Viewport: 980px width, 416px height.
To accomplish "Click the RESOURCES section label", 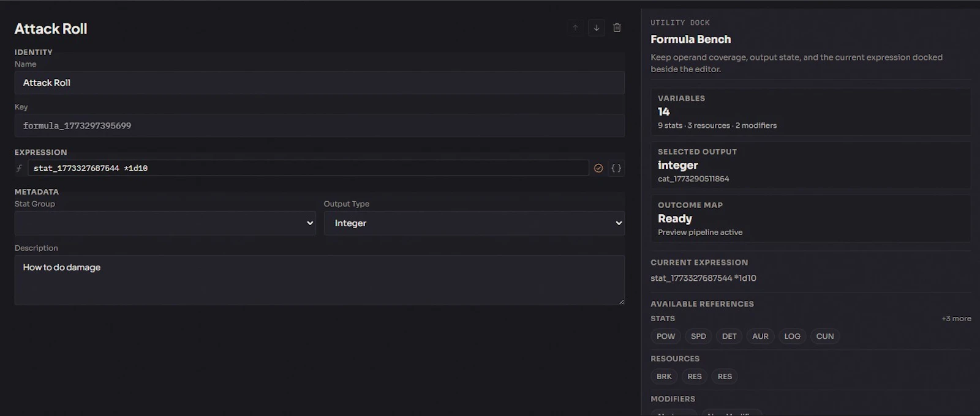I will 675,359.
